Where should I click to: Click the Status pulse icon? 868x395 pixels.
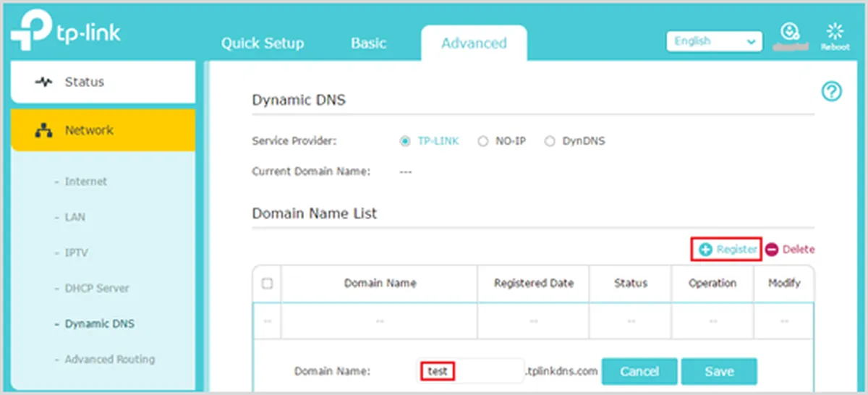(43, 82)
